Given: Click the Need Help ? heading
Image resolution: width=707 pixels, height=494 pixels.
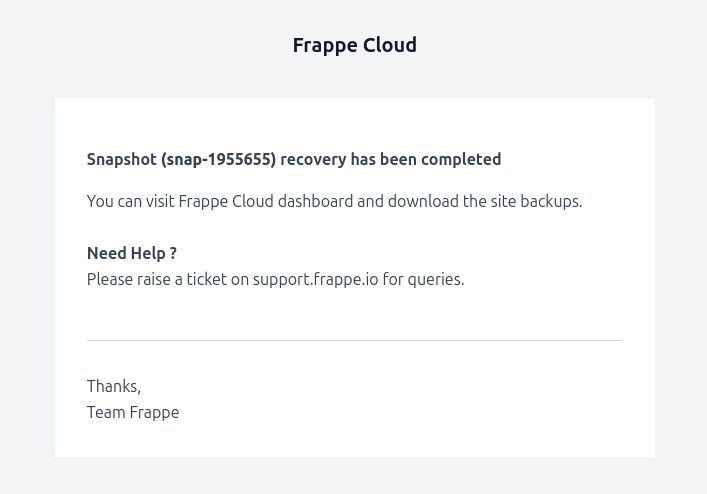Looking at the screenshot, I should pos(132,254).
